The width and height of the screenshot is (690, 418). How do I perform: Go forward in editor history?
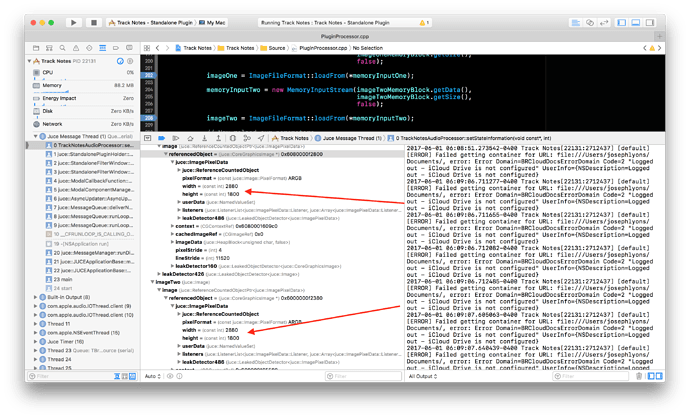point(167,48)
